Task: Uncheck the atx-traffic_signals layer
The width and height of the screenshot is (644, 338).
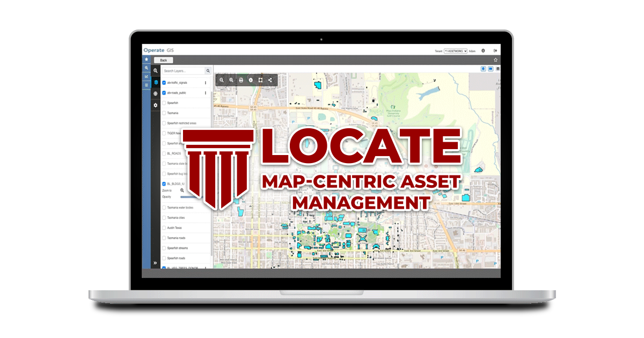Action: [x=164, y=83]
